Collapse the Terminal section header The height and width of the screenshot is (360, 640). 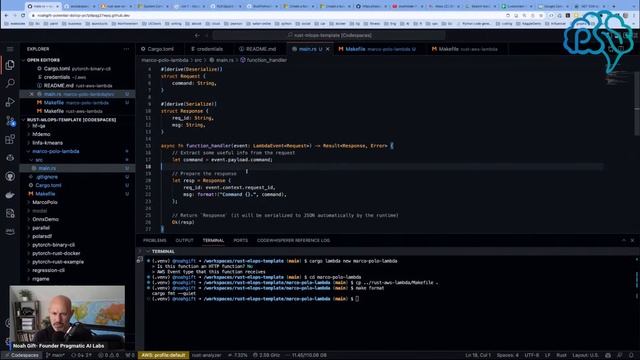point(163,251)
